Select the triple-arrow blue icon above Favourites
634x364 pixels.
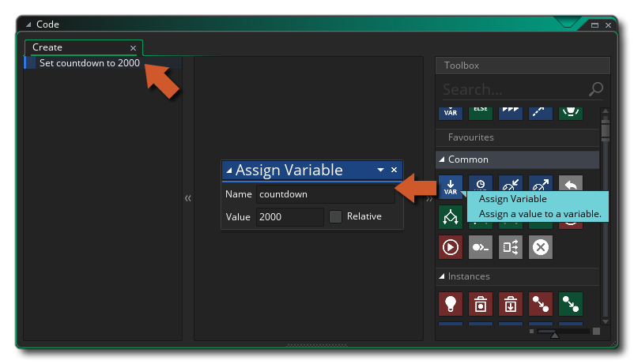[x=510, y=114]
